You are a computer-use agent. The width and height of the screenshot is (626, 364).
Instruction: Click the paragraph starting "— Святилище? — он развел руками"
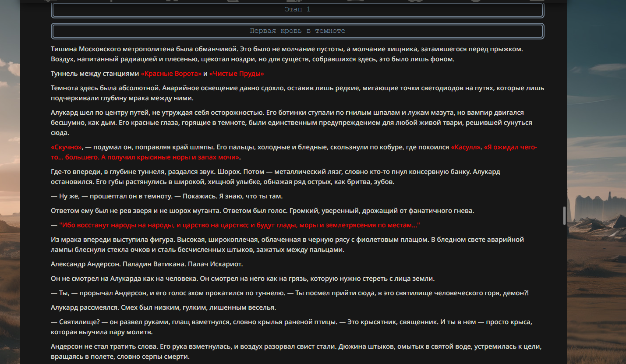click(291, 327)
